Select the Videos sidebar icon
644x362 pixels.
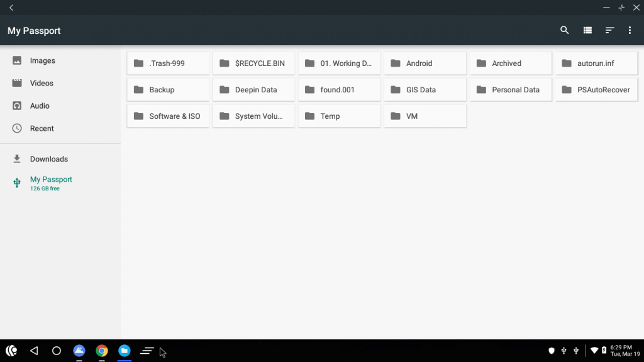point(17,83)
